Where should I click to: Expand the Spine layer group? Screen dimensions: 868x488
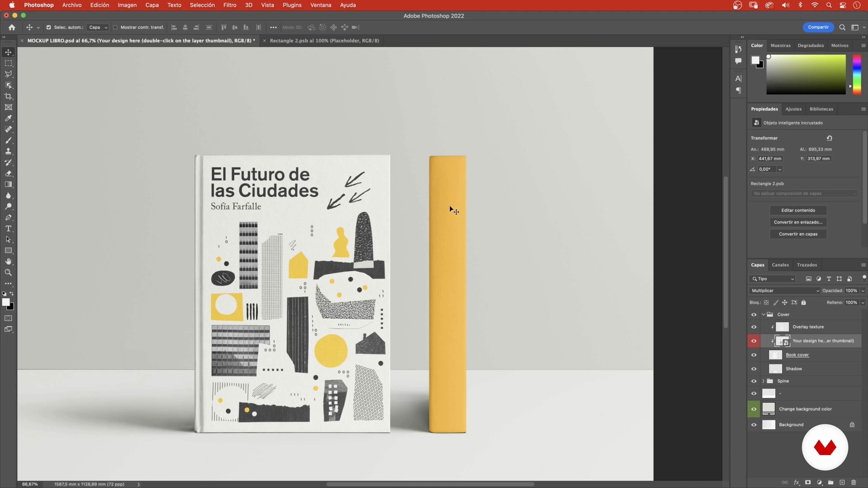click(x=763, y=381)
